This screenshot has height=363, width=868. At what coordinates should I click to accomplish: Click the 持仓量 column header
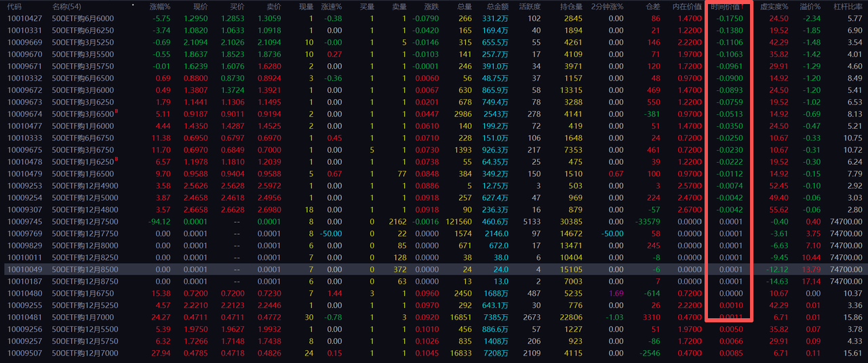[x=570, y=6]
